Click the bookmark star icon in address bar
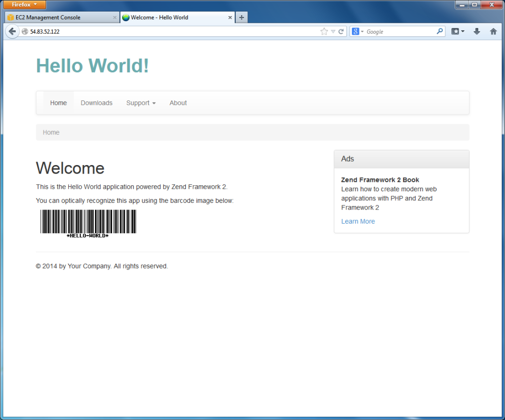The width and height of the screenshot is (505, 420). [x=324, y=31]
